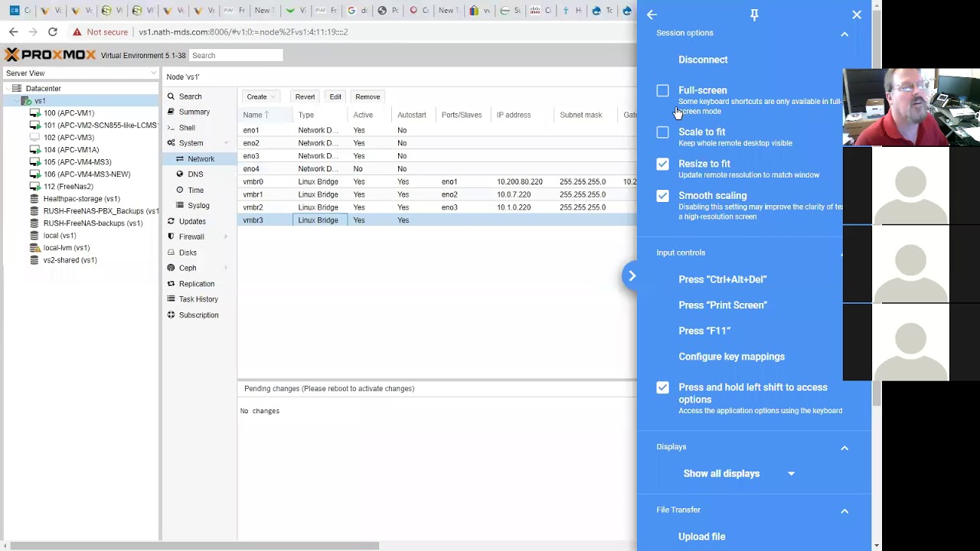Reload the page with refresh icon
This screenshot has width=980, height=551.
coord(52,32)
